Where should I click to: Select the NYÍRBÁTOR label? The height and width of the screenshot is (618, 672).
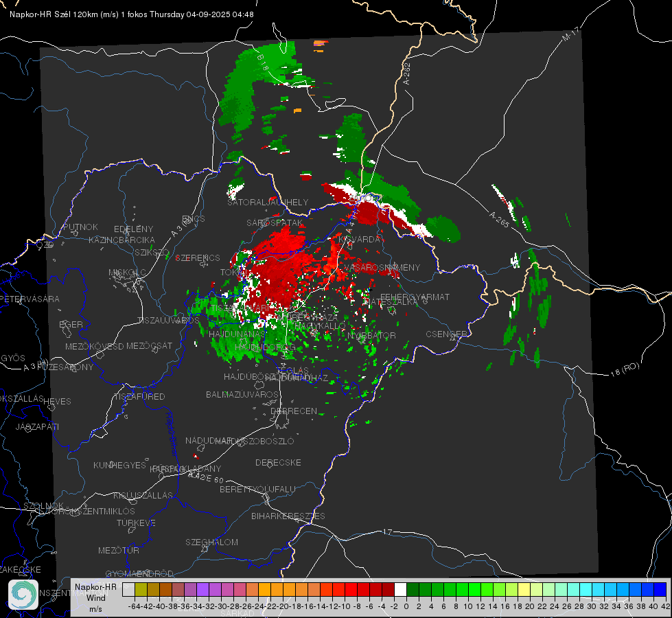click(x=371, y=335)
